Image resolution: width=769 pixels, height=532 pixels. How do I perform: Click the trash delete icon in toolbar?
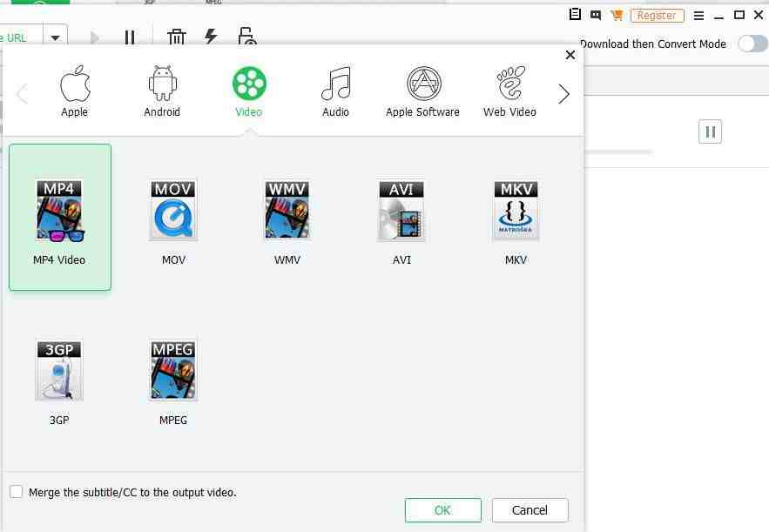point(177,37)
